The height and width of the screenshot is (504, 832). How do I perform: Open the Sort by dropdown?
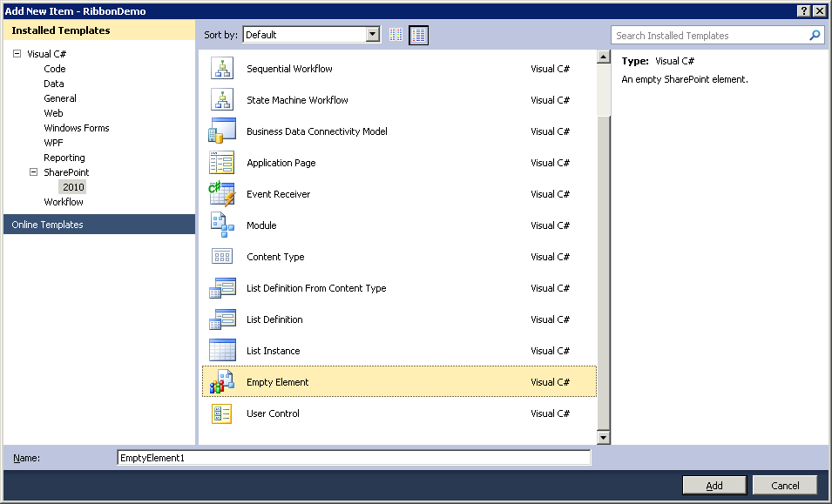(373, 35)
